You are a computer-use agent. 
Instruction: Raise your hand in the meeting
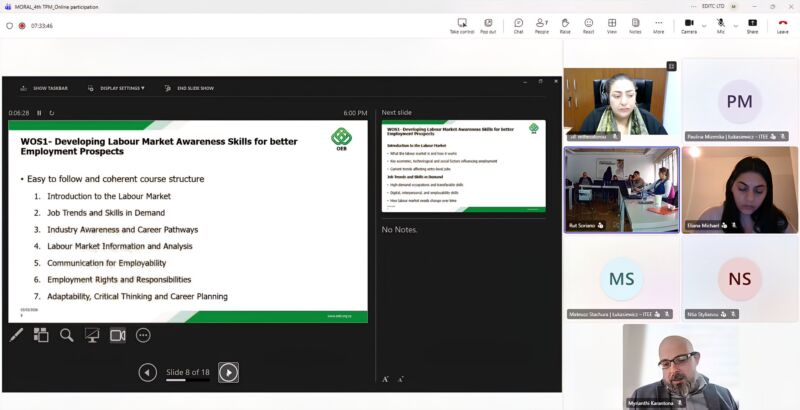tap(565, 25)
